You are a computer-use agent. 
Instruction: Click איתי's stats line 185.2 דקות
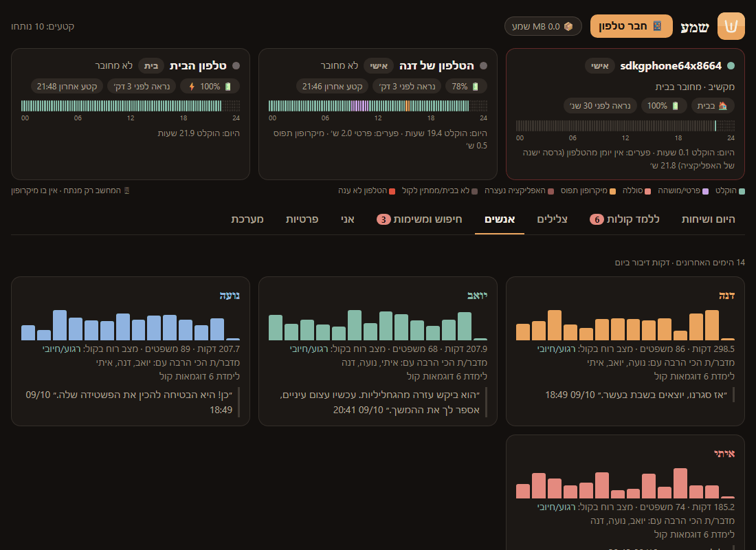pyautogui.click(x=636, y=507)
